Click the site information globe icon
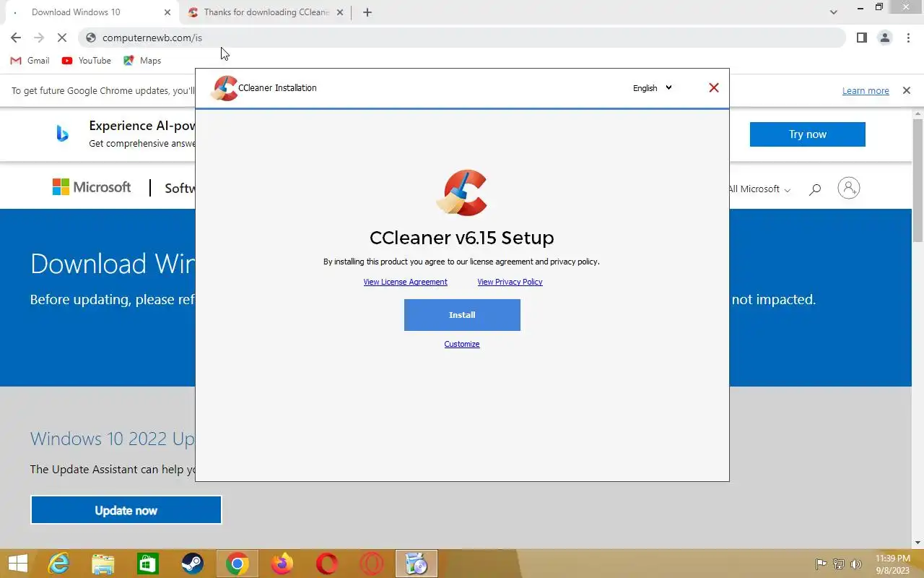The image size is (924, 578). pos(91,38)
